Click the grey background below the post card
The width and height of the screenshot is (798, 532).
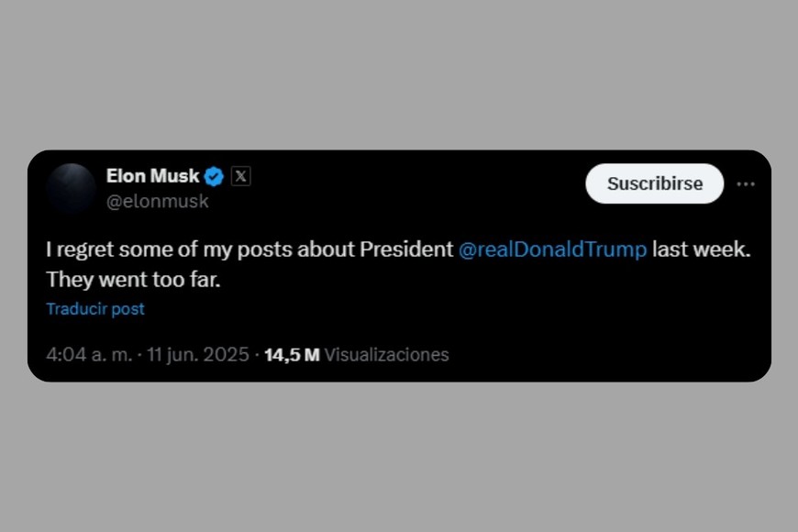(399, 459)
